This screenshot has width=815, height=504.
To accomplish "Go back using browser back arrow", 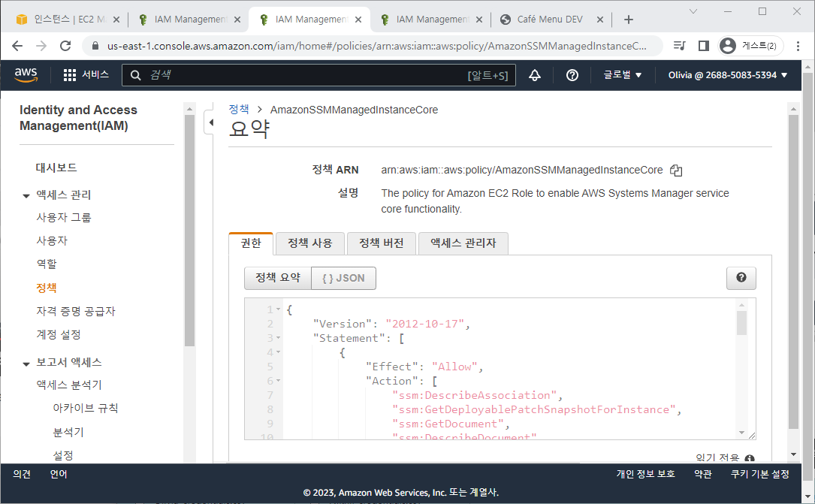I will [x=17, y=46].
